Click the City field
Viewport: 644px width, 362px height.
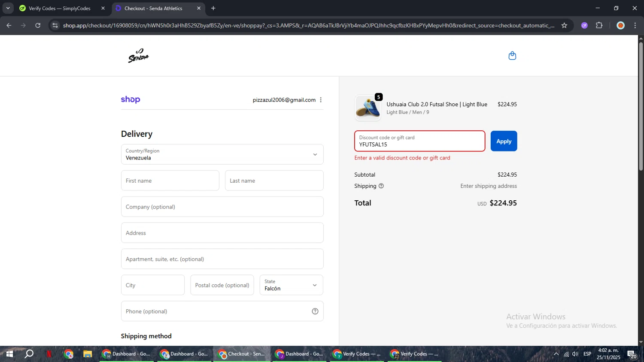(153, 285)
